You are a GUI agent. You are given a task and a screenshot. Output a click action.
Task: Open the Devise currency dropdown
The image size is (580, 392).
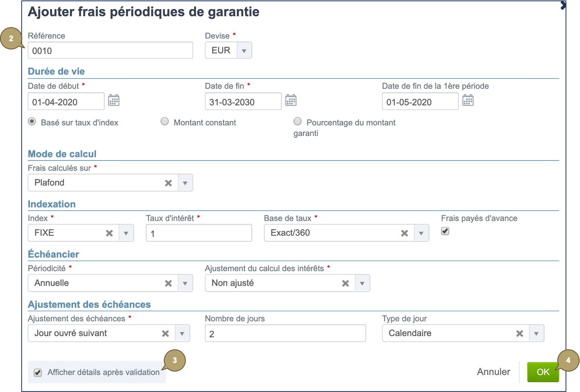[x=244, y=50]
